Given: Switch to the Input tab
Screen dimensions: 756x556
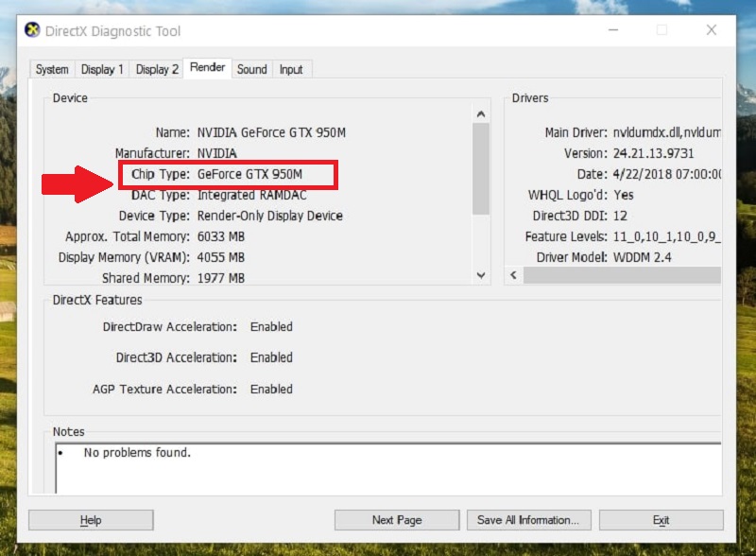Looking at the screenshot, I should click(292, 68).
